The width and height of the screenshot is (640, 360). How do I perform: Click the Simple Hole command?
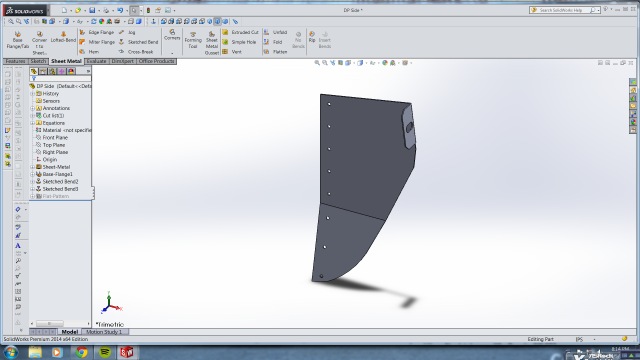[x=239, y=42]
